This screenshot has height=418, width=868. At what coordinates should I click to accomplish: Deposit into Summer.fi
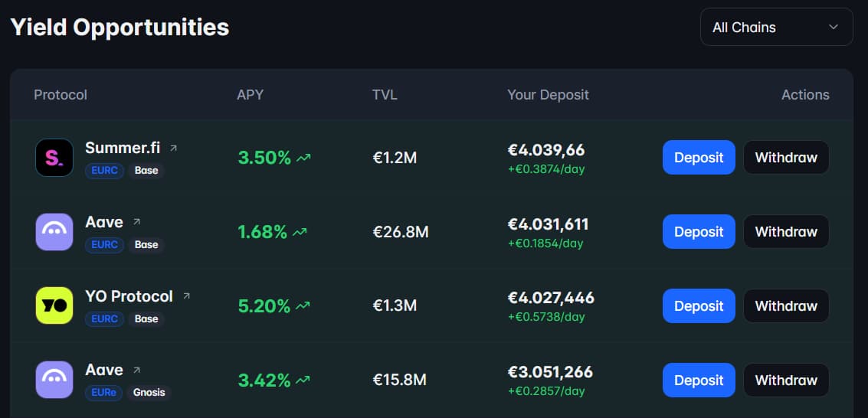pyautogui.click(x=698, y=157)
